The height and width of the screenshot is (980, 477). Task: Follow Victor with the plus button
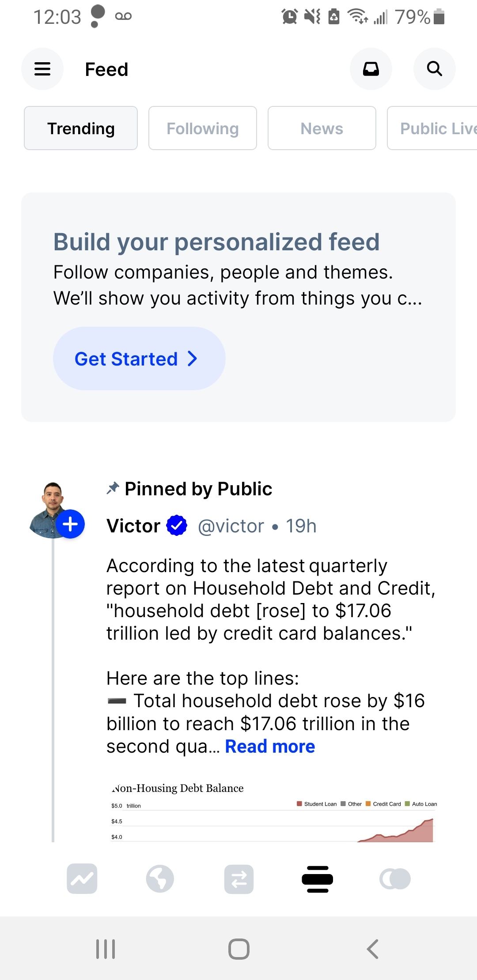click(71, 524)
